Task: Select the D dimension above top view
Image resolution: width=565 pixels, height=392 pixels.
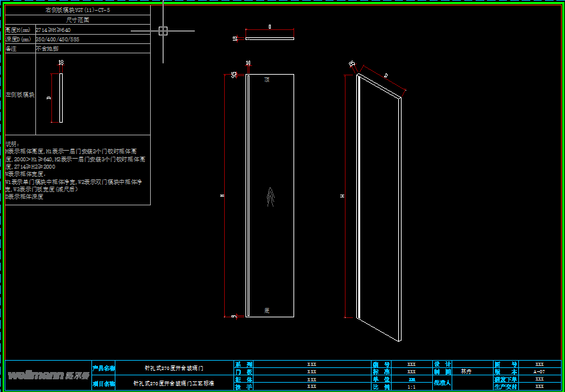Action: click(x=269, y=27)
